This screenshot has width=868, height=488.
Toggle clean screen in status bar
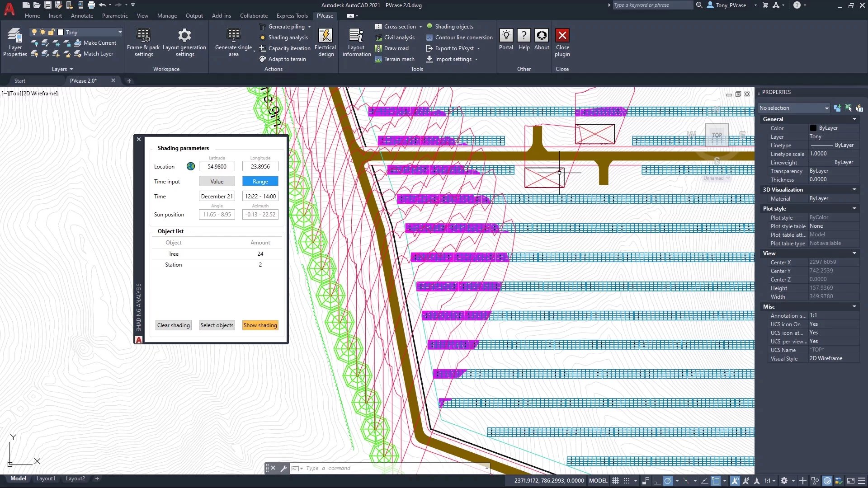[851, 481]
